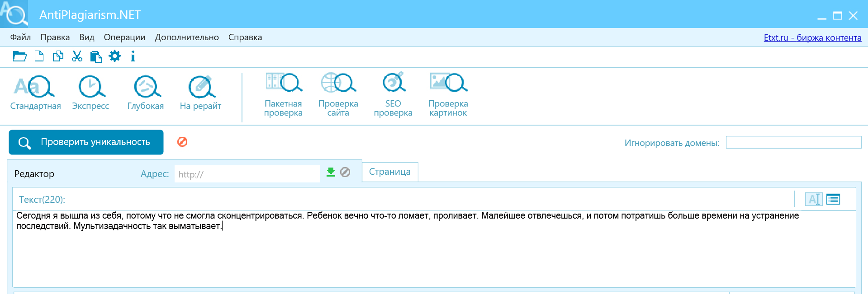This screenshot has width=868, height=294.
Task: Click the Игнорировать домены input field
Action: (793, 143)
